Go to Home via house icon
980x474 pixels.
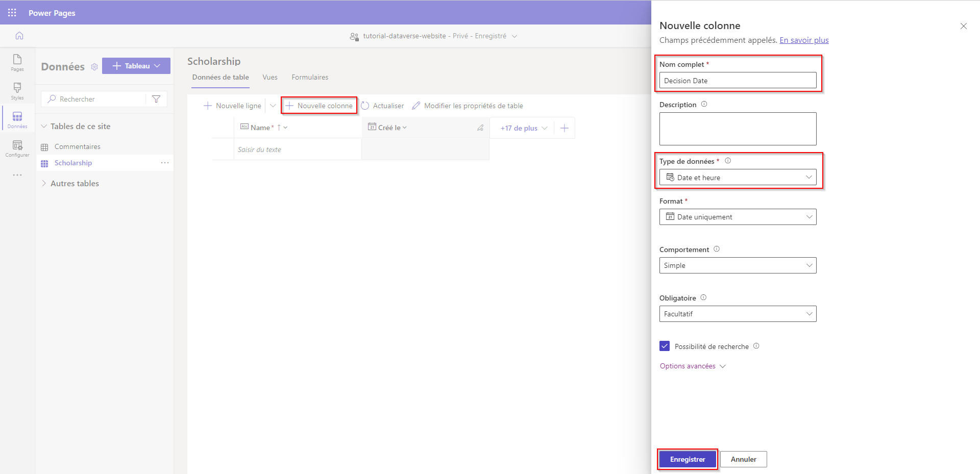coord(19,36)
